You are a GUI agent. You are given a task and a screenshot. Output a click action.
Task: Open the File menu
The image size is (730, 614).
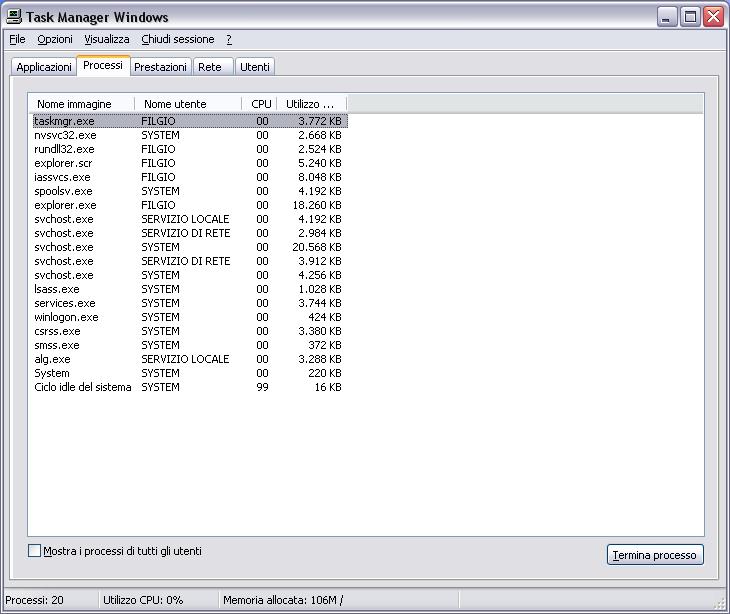pos(17,40)
